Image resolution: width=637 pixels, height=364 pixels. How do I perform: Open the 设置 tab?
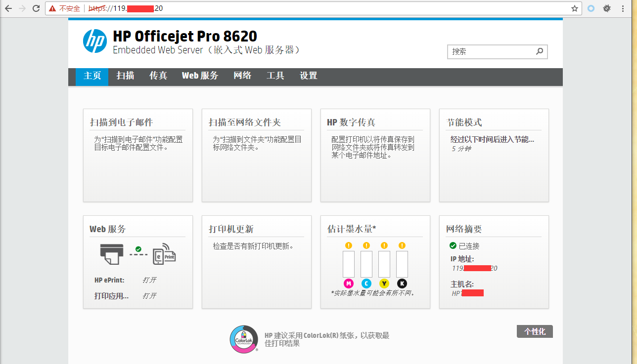coord(309,76)
